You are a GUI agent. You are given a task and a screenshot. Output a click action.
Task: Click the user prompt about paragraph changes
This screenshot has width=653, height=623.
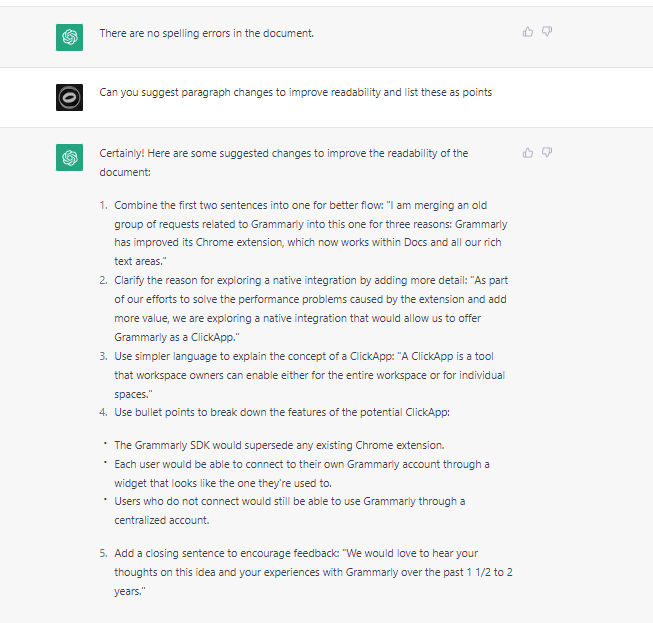coord(296,92)
